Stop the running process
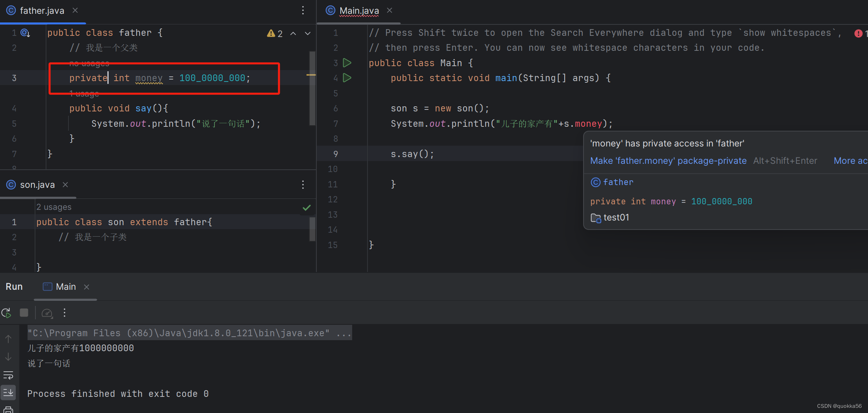 [x=24, y=313]
